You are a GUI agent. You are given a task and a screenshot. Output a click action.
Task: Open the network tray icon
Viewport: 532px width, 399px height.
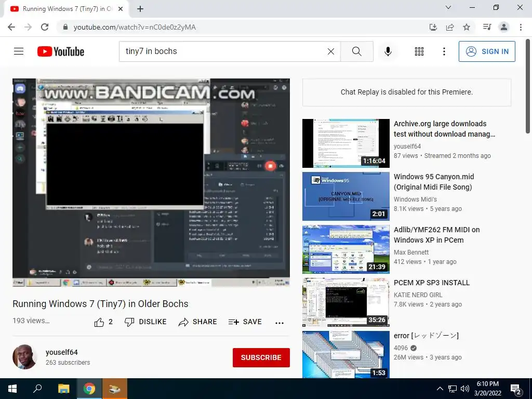(x=453, y=389)
